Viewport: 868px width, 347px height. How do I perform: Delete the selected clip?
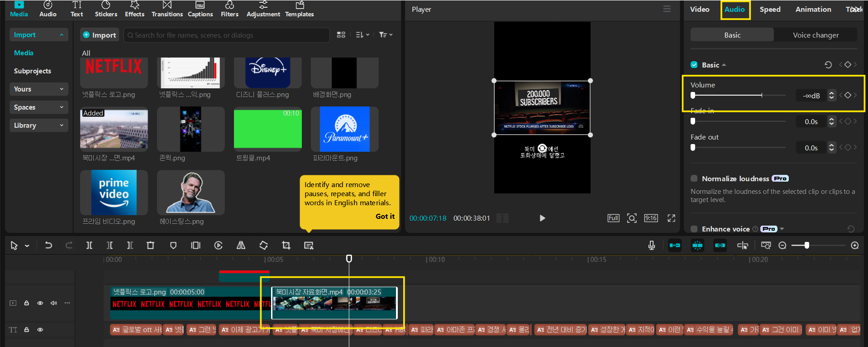point(150,245)
